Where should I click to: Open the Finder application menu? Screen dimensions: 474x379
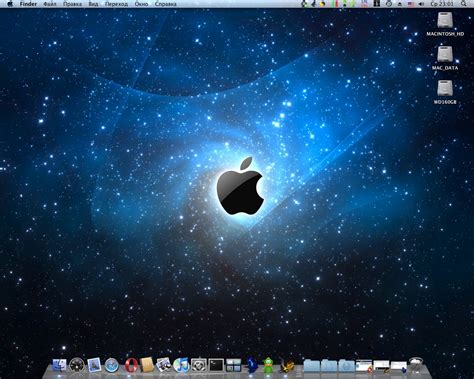click(28, 4)
